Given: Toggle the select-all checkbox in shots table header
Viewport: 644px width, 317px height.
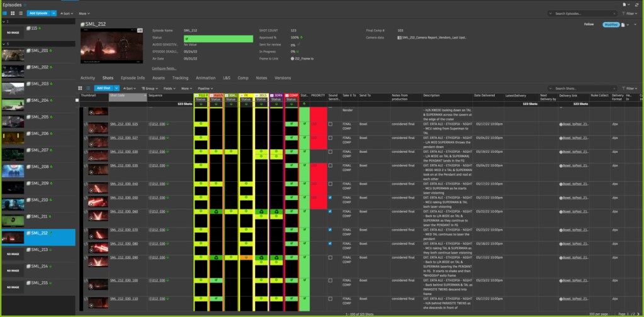Looking at the screenshot, I should point(77,100).
